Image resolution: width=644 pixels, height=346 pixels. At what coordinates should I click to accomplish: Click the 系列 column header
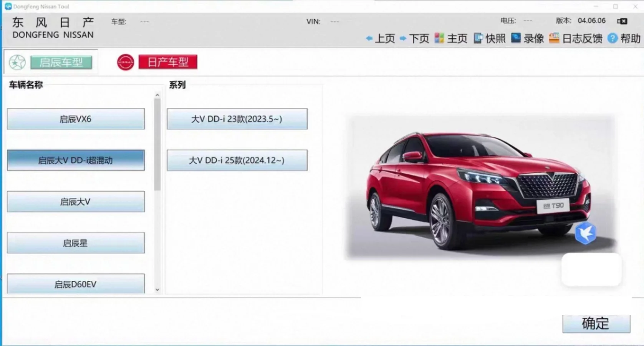point(177,85)
